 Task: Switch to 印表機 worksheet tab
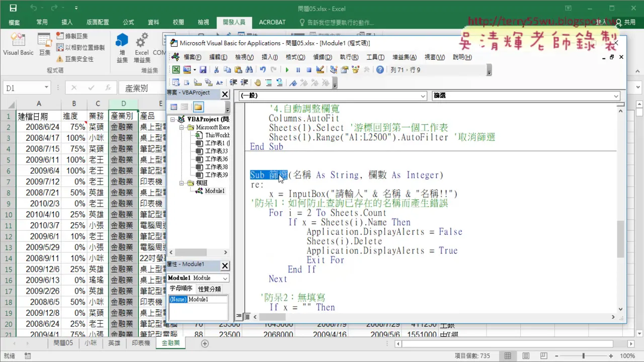pos(140,343)
